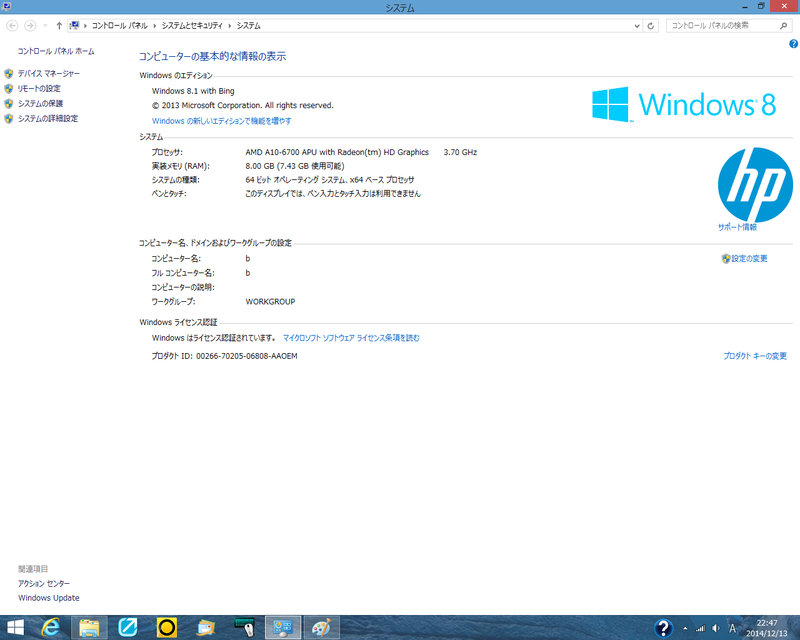Open the recent locations dropdown arrow

coord(45,26)
